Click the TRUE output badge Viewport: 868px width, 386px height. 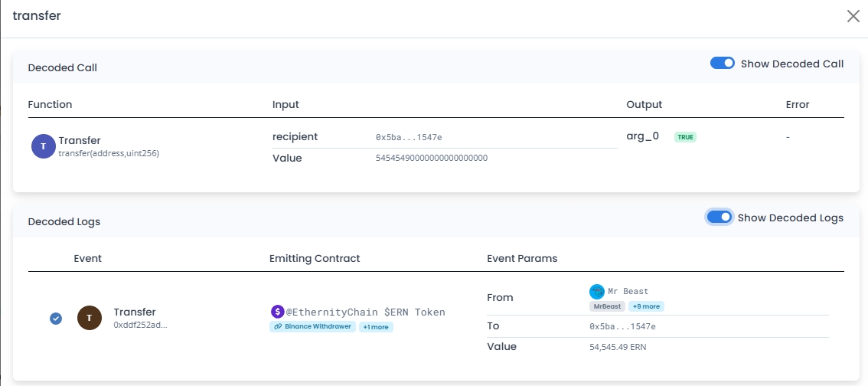(685, 137)
